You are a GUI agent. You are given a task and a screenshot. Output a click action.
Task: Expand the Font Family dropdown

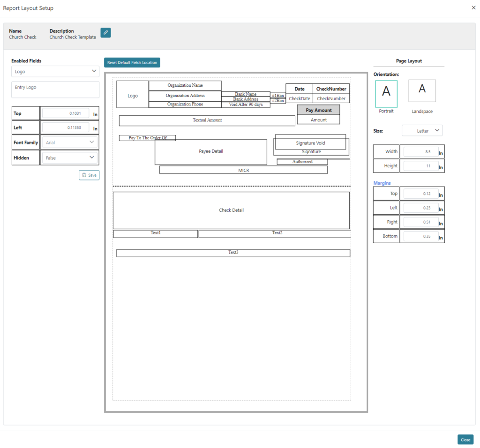pyautogui.click(x=69, y=142)
